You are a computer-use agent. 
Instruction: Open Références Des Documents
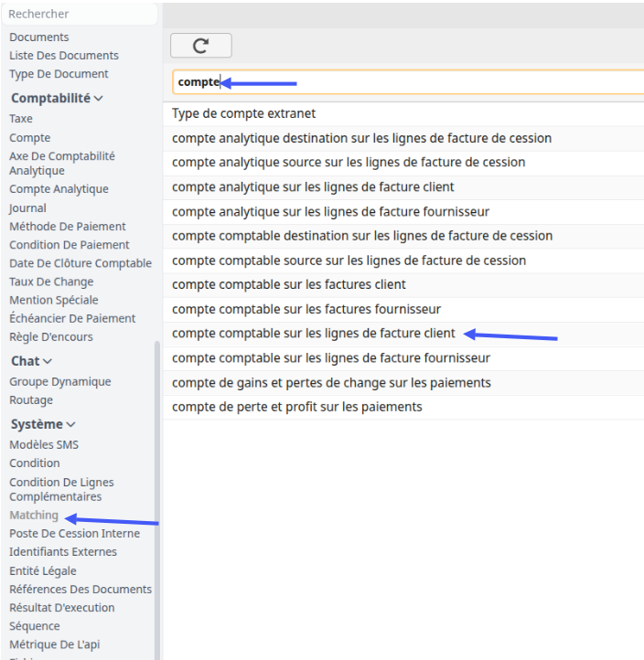(x=80, y=590)
